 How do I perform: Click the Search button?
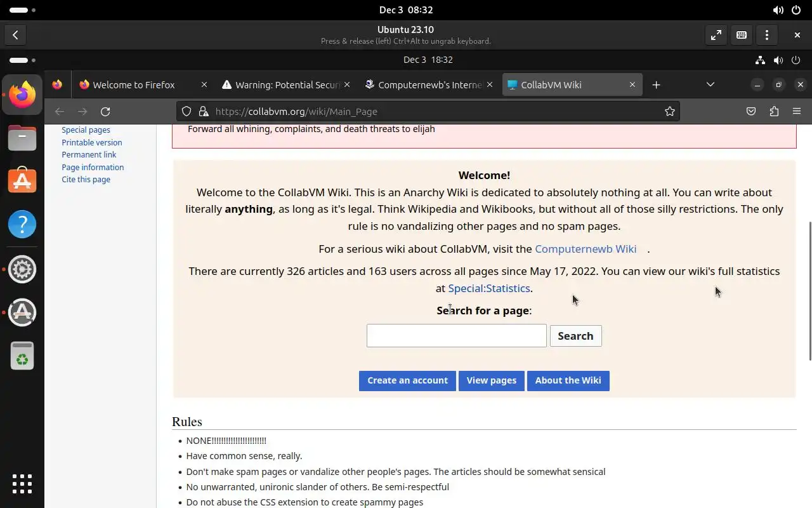(575, 336)
